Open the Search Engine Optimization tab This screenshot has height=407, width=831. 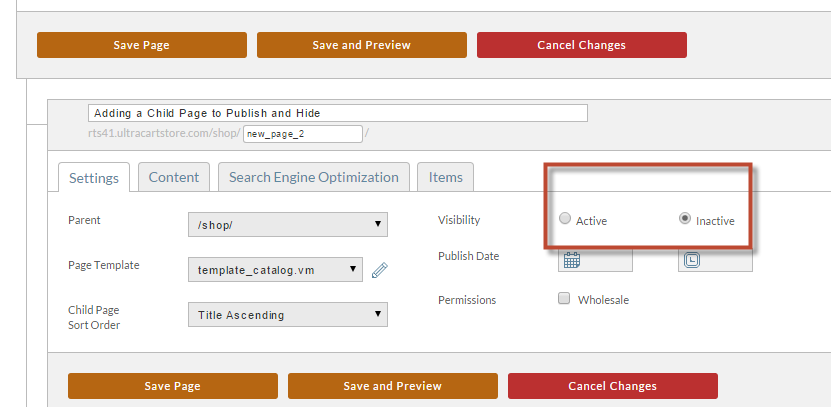(314, 177)
